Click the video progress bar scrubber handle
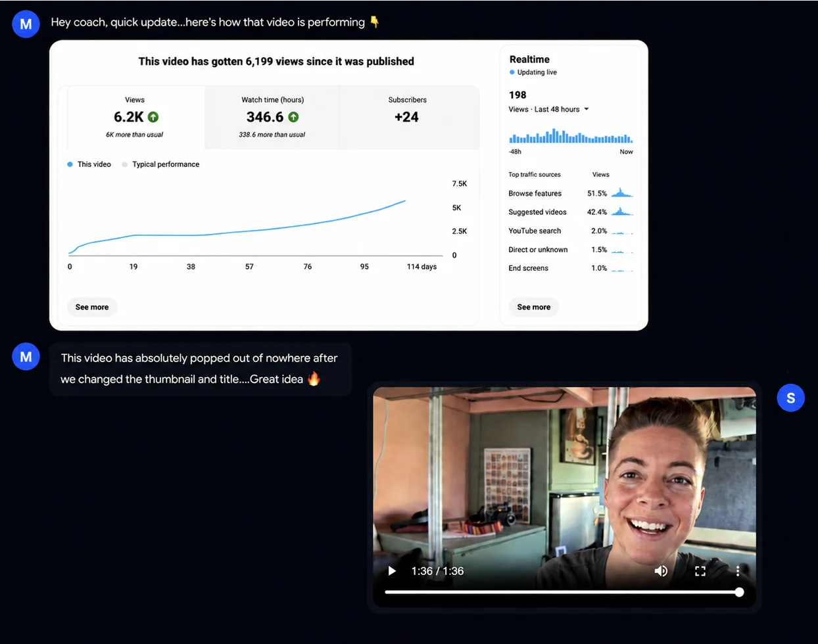This screenshot has height=644, width=818. point(739,592)
